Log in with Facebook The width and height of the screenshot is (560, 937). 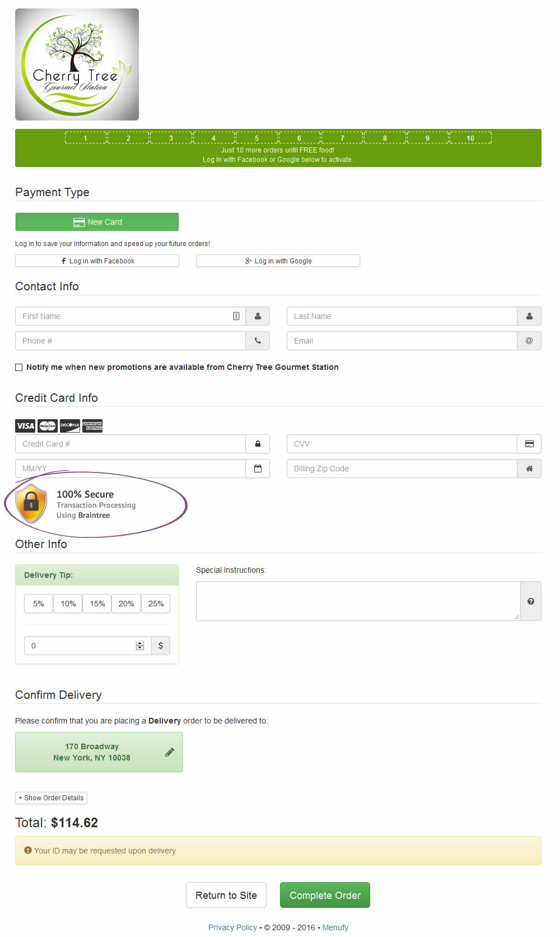97,261
